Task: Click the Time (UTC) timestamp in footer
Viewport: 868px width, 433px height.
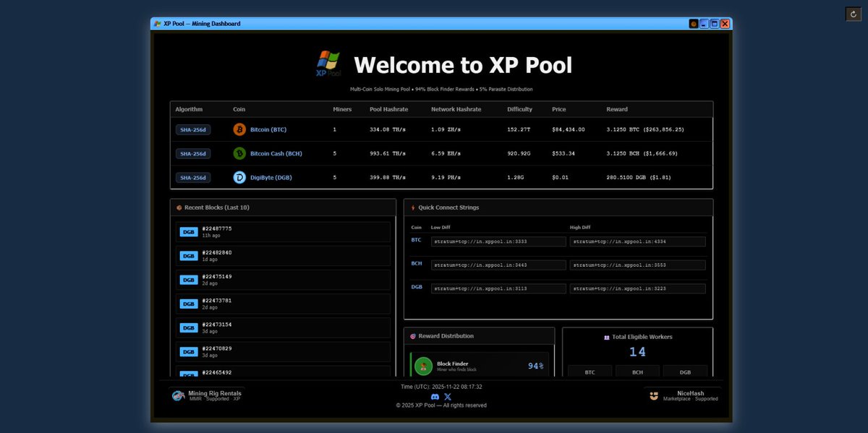Action: tap(441, 387)
